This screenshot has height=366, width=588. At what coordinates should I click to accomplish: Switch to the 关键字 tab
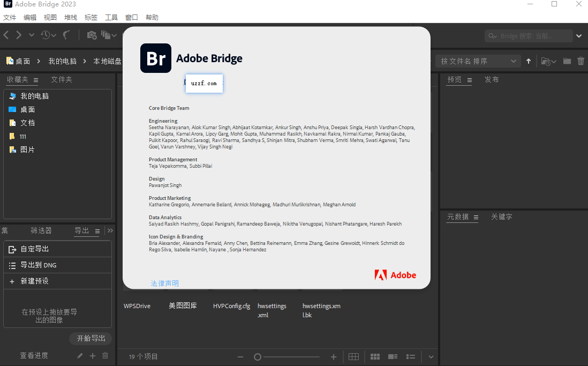[501, 216]
